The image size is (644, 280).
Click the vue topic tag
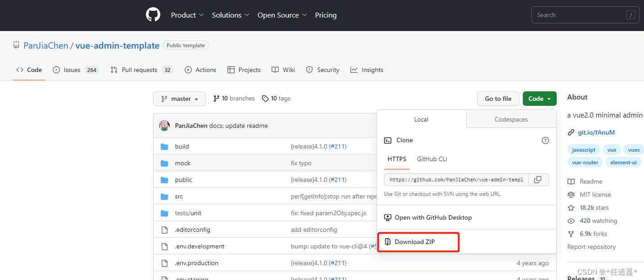tap(612, 150)
